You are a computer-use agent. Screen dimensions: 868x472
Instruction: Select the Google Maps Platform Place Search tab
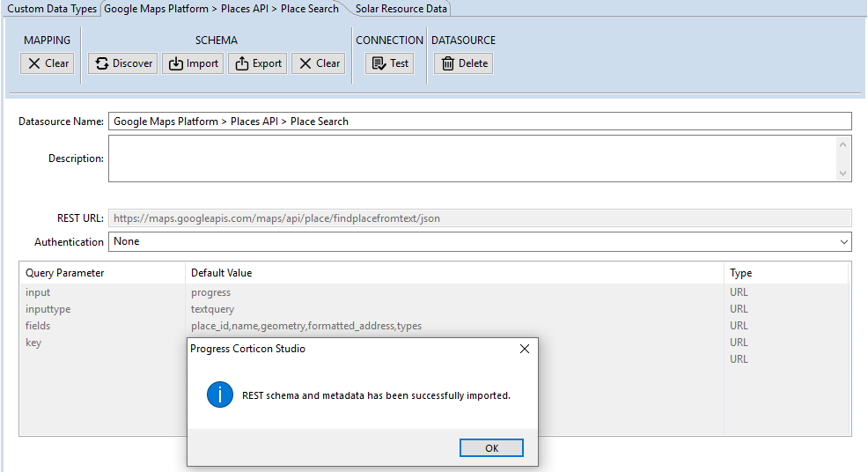(x=222, y=9)
